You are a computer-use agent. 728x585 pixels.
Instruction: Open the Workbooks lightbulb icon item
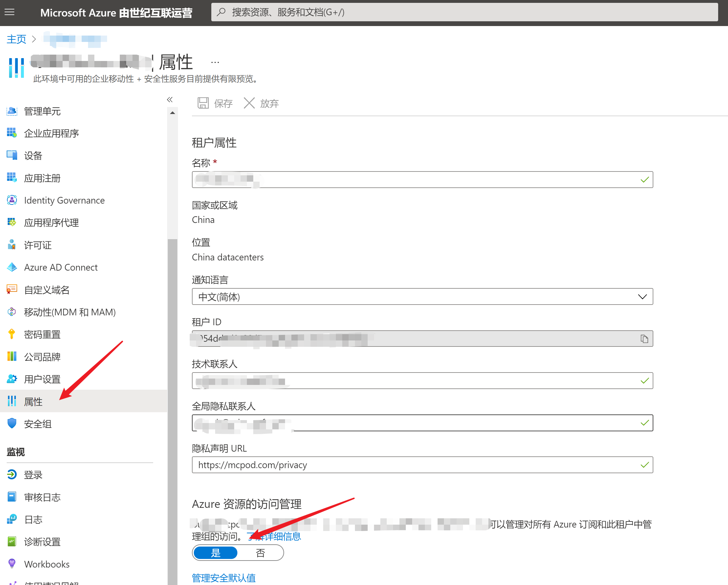tap(12, 564)
